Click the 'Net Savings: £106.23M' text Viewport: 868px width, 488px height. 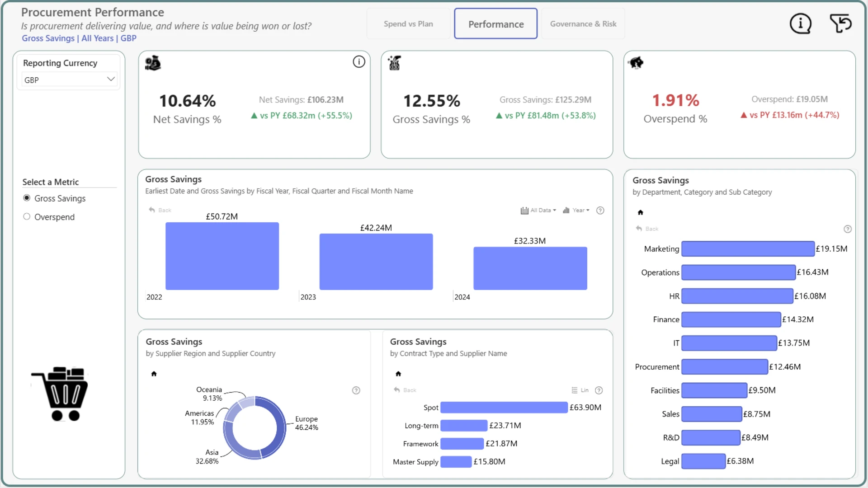[301, 99]
